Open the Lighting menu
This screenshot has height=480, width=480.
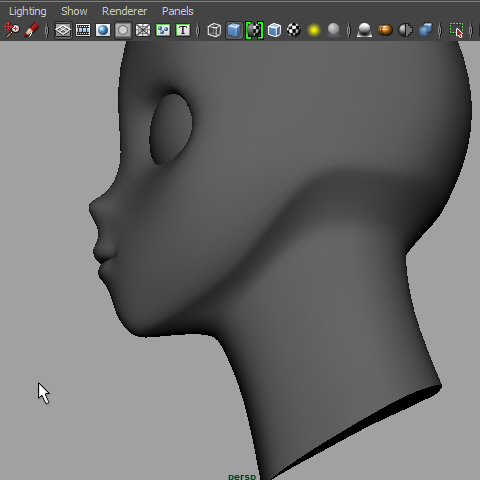pyautogui.click(x=28, y=11)
